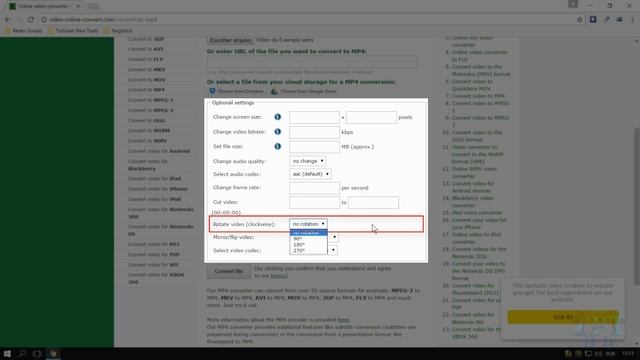Open the Select audio codec dropdown
This screenshot has width=640, height=360.
pos(310,174)
